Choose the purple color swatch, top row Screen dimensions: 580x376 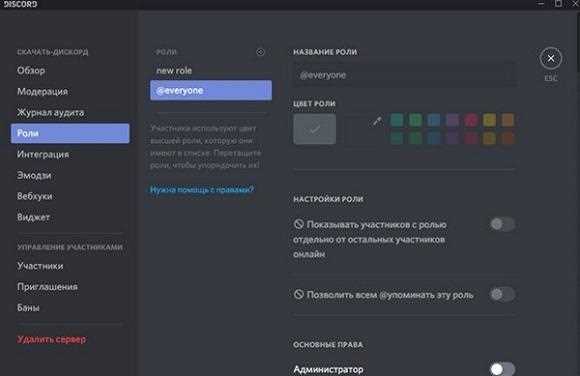click(452, 120)
